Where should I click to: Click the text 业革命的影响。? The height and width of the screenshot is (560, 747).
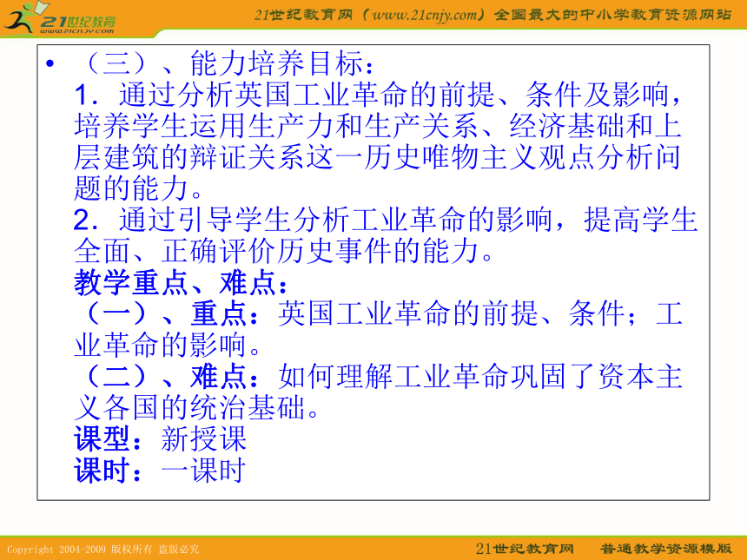pyautogui.click(x=169, y=345)
